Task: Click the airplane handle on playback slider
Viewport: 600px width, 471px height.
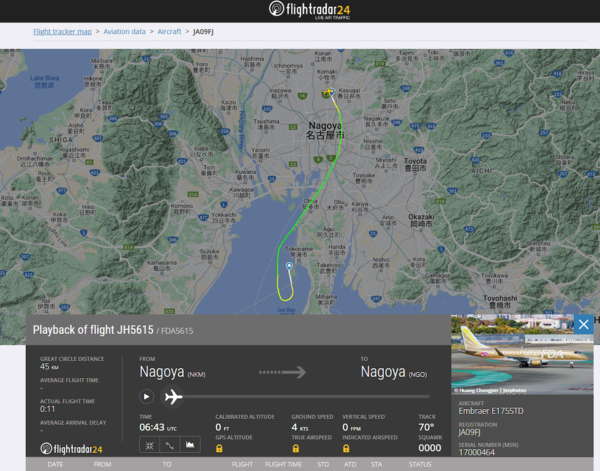Action: pyautogui.click(x=173, y=396)
